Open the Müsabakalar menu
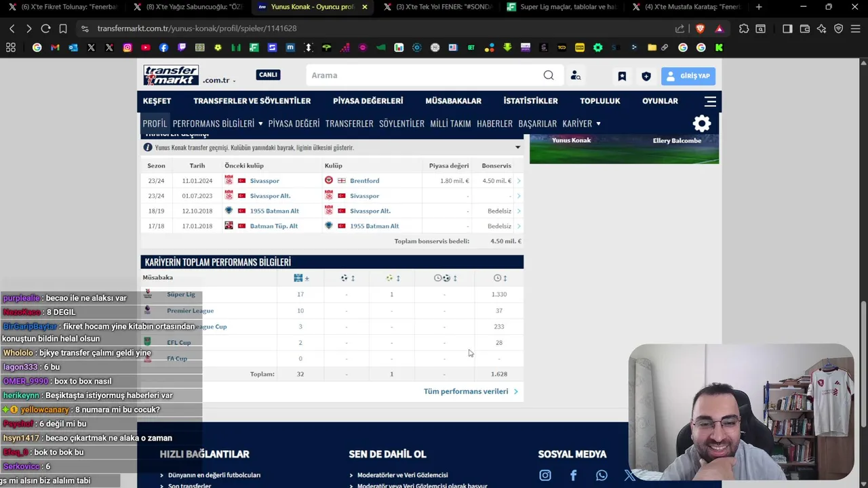This screenshot has width=868, height=488. (453, 101)
